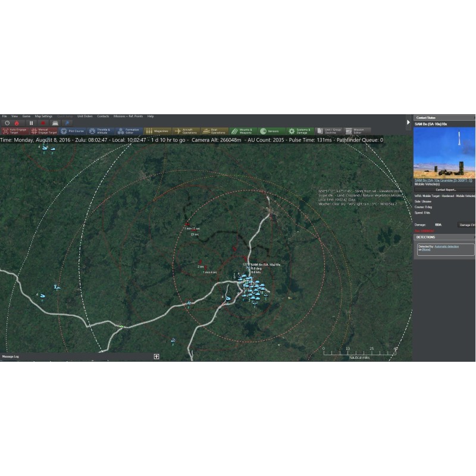This screenshot has width=476, height=476.
Task: Open Aircraft Operations
Action: point(186,131)
